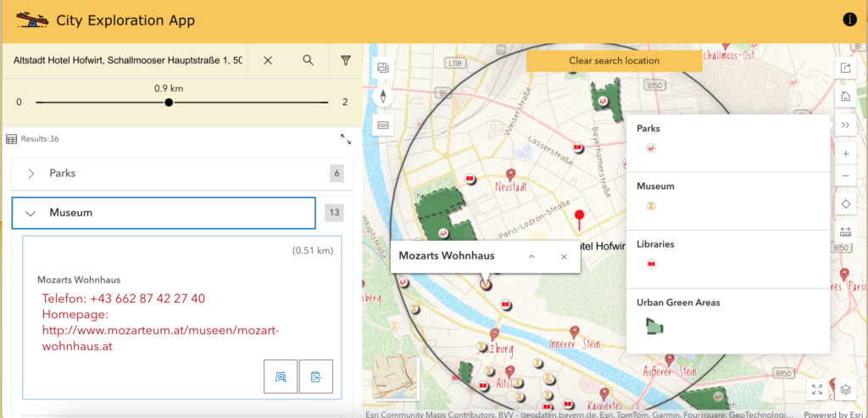Open the filter funnel icon
Viewport: 868px width, 418px height.
coord(345,60)
